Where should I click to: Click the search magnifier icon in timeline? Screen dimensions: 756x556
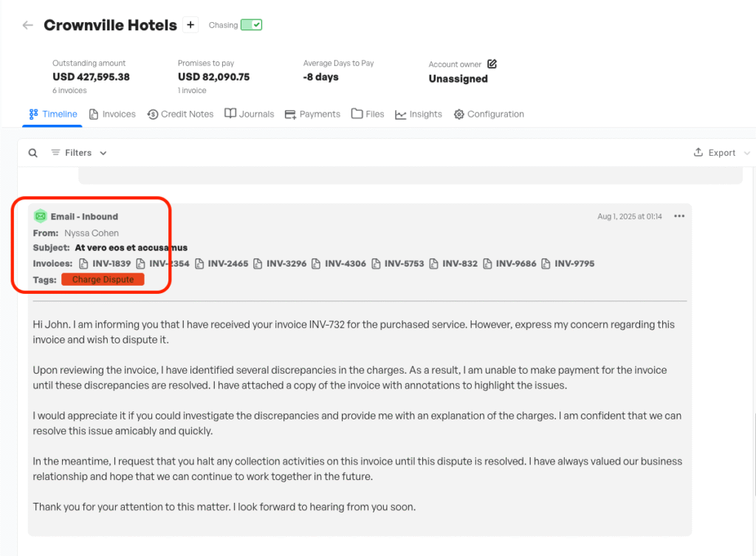click(33, 153)
